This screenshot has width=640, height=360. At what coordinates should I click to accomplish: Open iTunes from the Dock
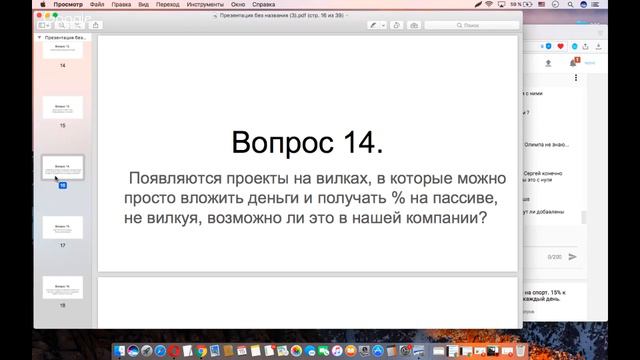(337, 351)
